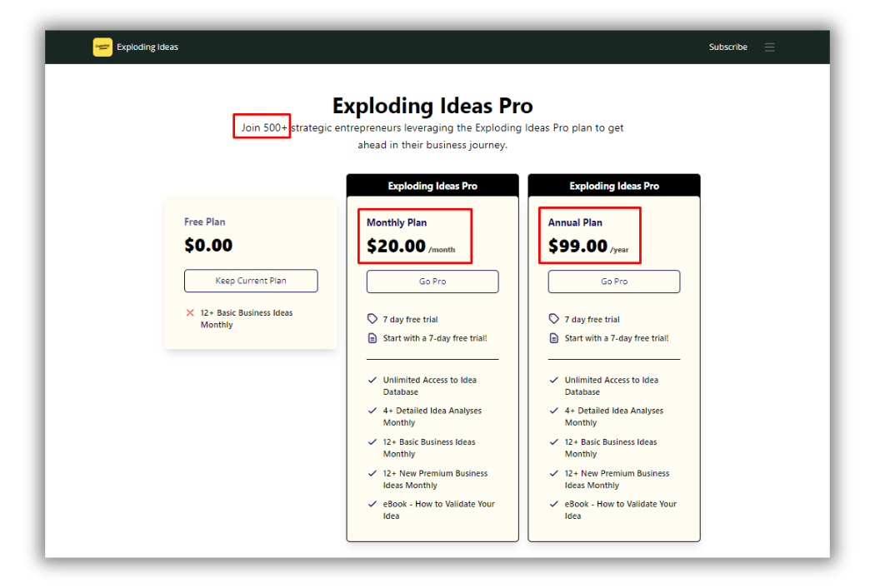Viewport: 875px width, 588px height.
Task: Click the checkmark next to 4+ Detailed Idea Analyses
Action: tap(372, 410)
